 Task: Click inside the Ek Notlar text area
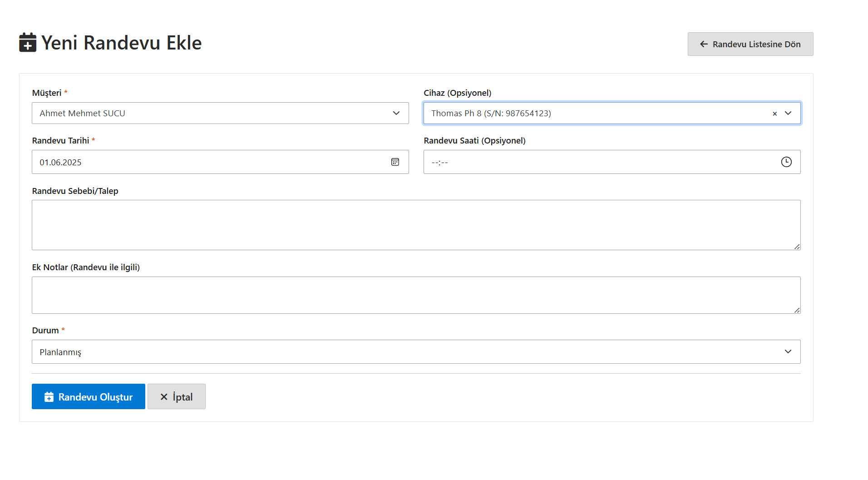click(x=416, y=295)
